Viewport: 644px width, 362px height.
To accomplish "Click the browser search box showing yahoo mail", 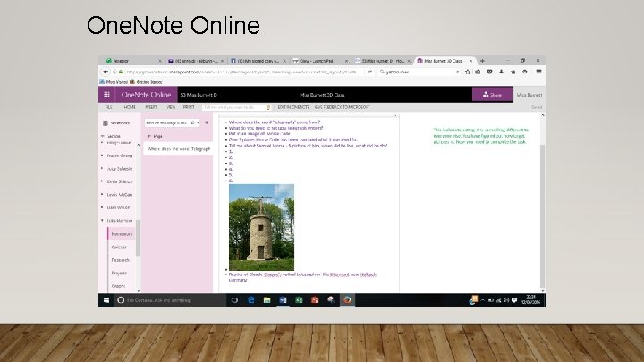I will tap(419, 72).
